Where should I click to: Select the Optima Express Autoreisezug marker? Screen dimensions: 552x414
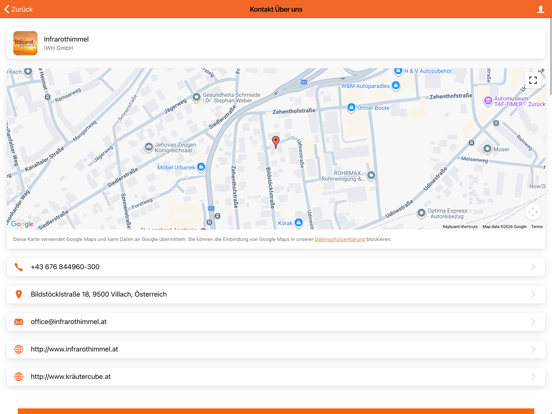coord(421,213)
